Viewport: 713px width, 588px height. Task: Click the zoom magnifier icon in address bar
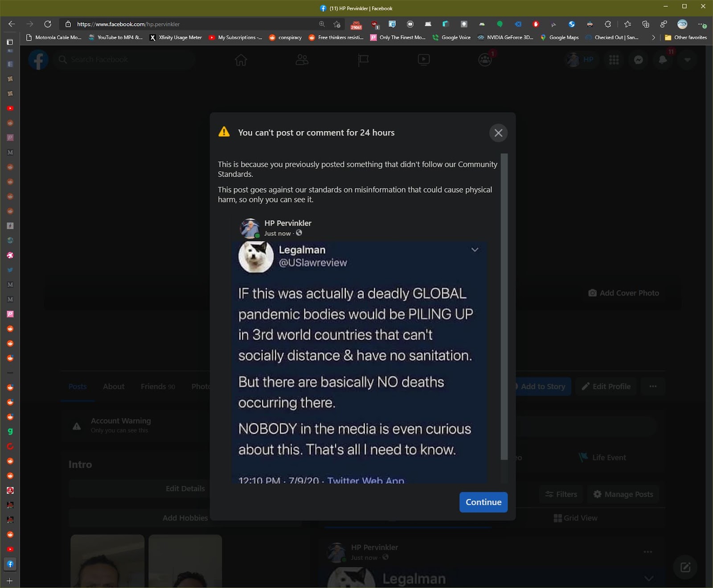322,24
